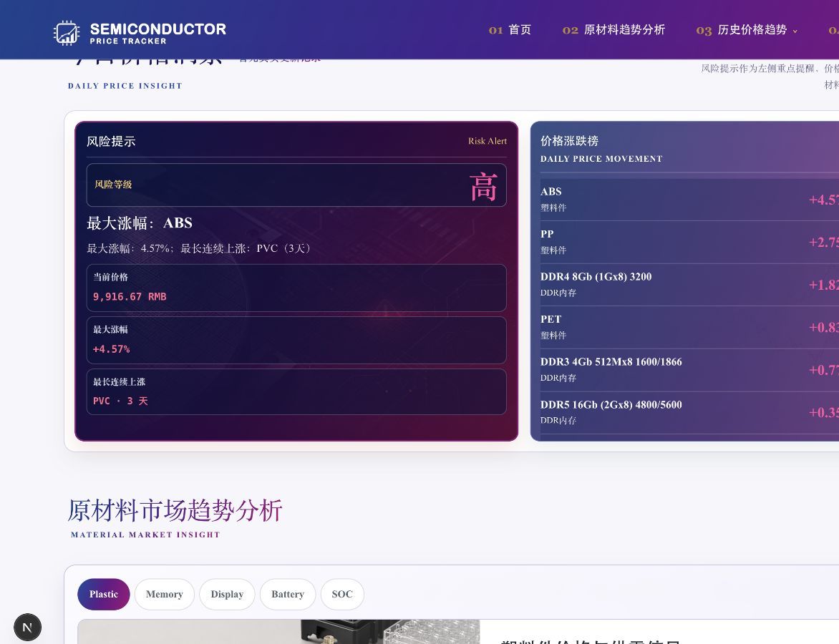Viewport: 839px width, 644px height.
Task: Click the Semiconductor Price Tracker chip logo
Action: [x=67, y=33]
